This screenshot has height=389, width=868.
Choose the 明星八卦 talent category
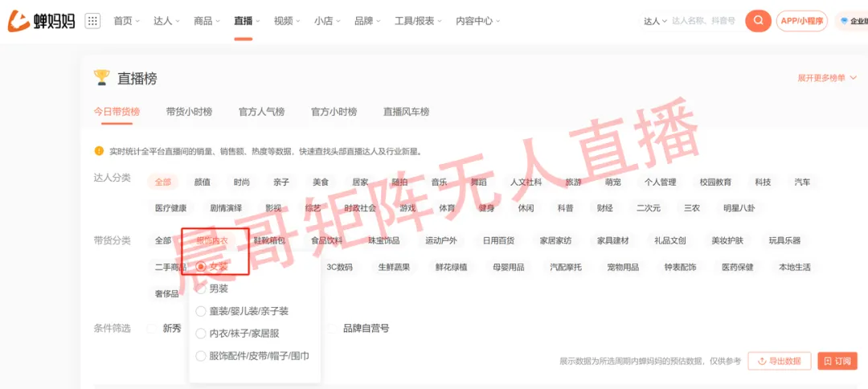pos(739,209)
